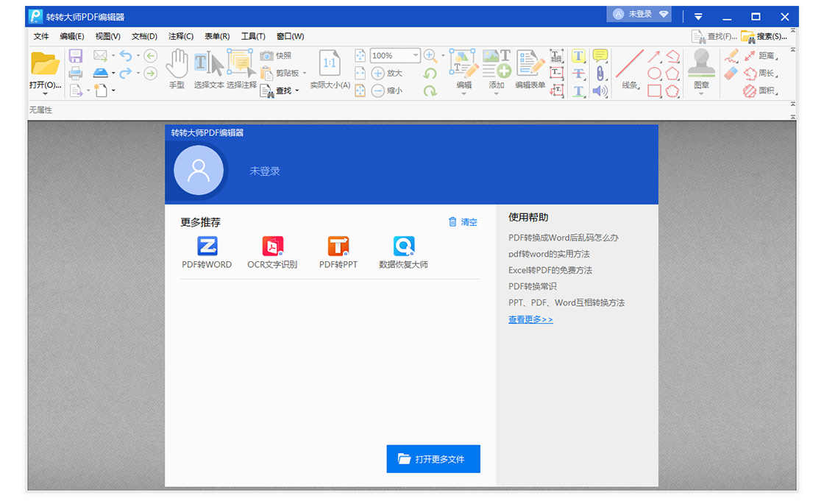Click the 打开更多文件 button
Screen dimensions: 824x504
coord(433,459)
